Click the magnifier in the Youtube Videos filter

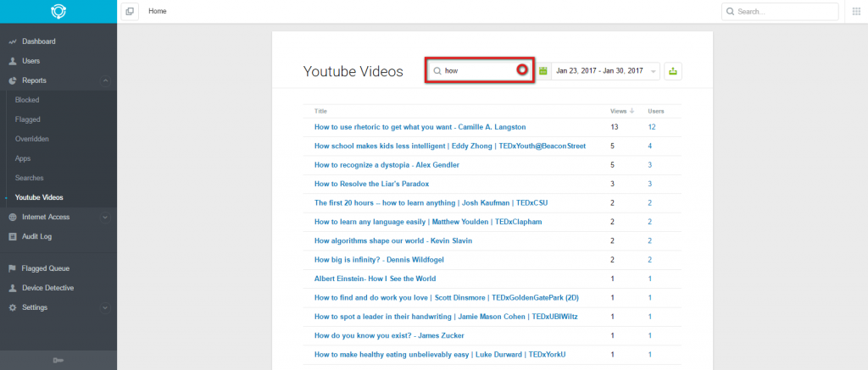pyautogui.click(x=437, y=71)
